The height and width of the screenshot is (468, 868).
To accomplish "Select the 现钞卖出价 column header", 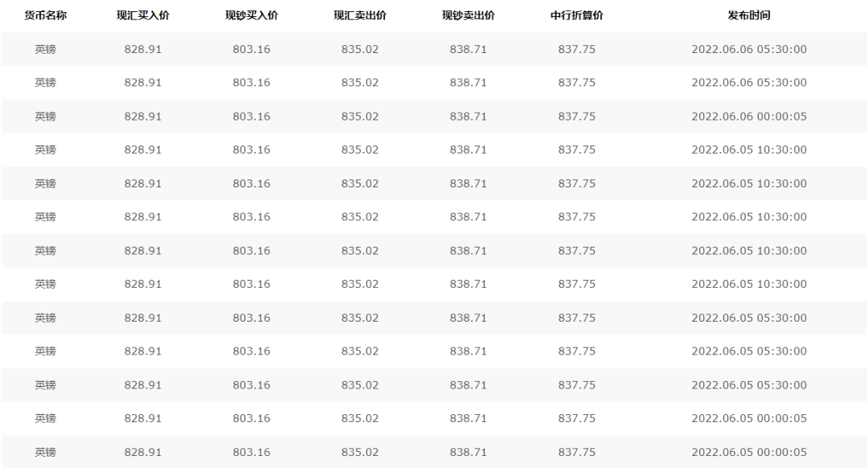I will (469, 15).
